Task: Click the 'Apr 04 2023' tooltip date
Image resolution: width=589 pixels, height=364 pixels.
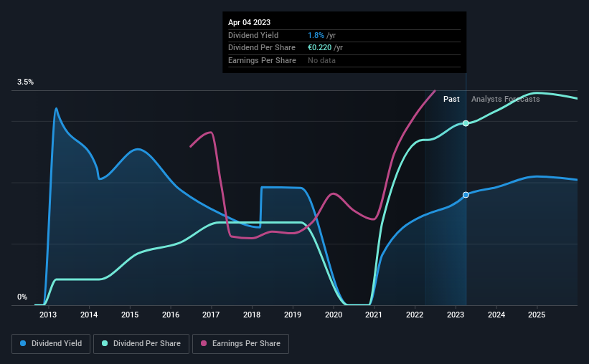Action: click(249, 22)
